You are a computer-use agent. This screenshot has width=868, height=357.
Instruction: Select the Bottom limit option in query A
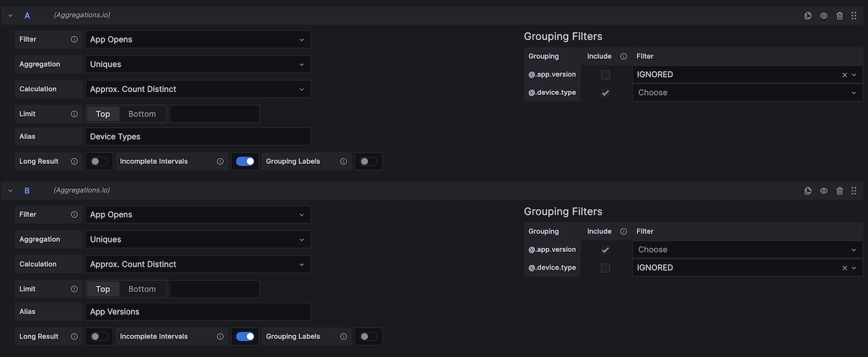click(x=142, y=114)
